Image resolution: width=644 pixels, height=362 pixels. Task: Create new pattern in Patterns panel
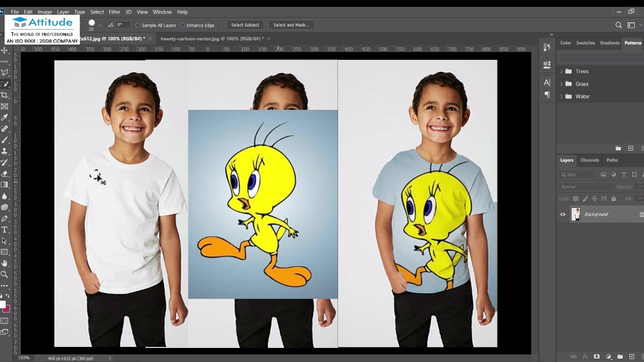tap(630, 148)
